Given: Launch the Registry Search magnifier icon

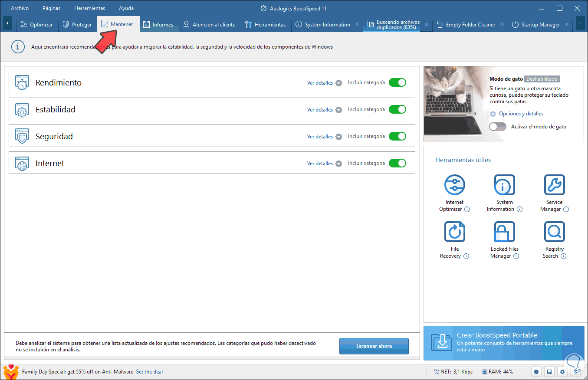Looking at the screenshot, I should (554, 232).
